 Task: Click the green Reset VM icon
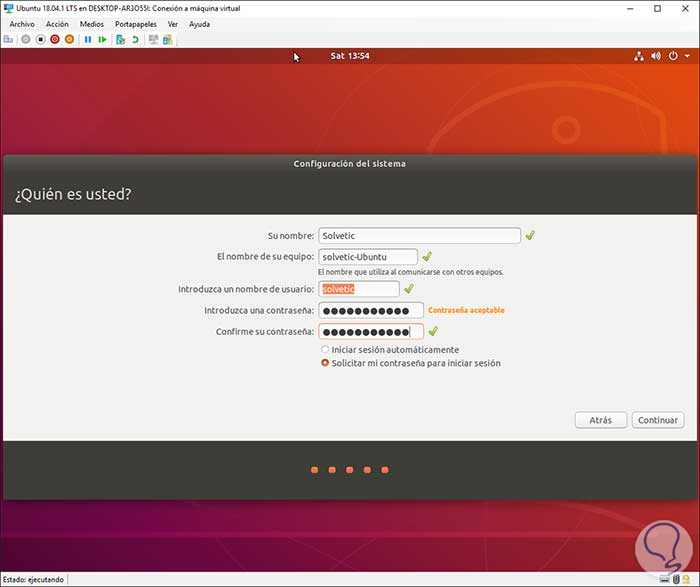(103, 40)
